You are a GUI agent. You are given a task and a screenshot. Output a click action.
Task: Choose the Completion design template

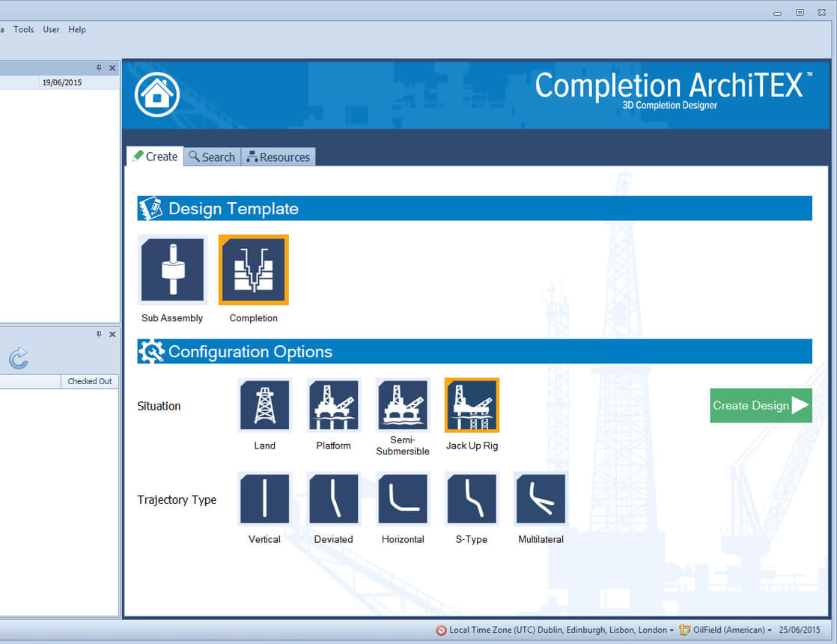tap(253, 270)
